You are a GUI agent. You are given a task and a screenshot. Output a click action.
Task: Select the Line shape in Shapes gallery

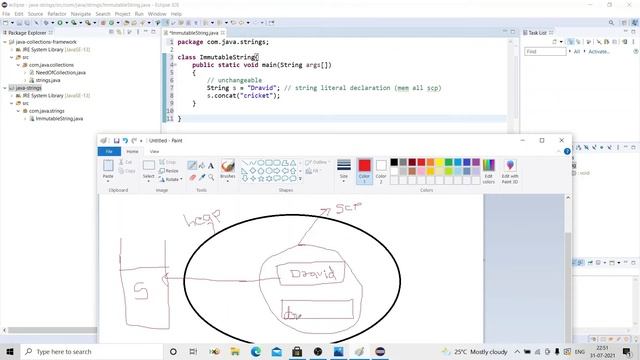coord(244,163)
